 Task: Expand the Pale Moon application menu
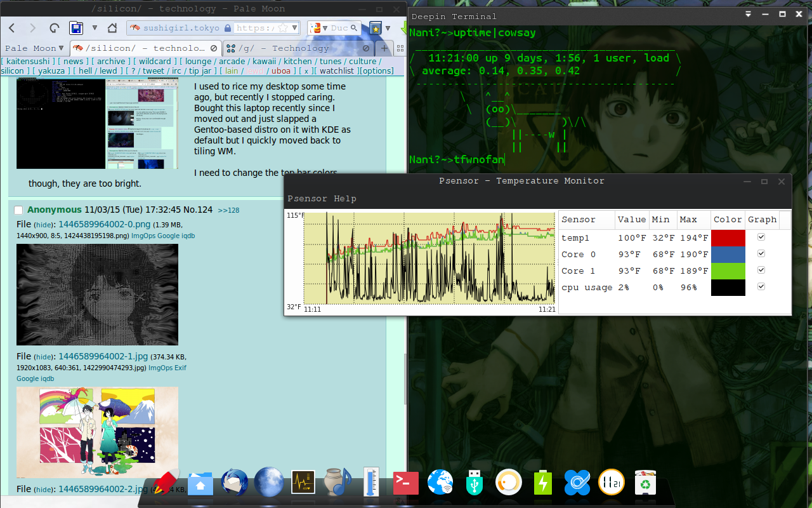34,48
